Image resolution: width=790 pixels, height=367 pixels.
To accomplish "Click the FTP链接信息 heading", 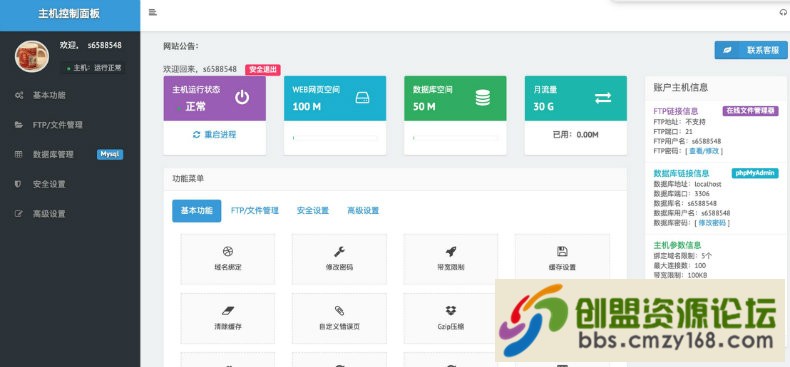I will [675, 111].
